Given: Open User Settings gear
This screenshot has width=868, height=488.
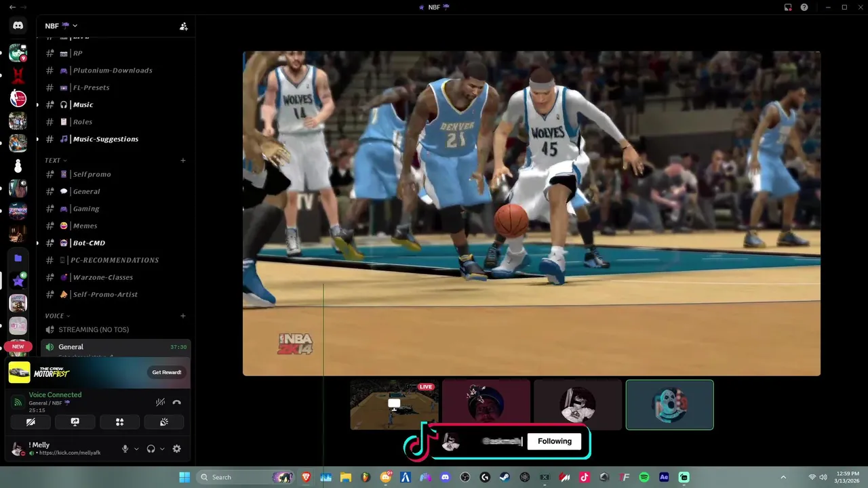Looking at the screenshot, I should click(x=177, y=449).
